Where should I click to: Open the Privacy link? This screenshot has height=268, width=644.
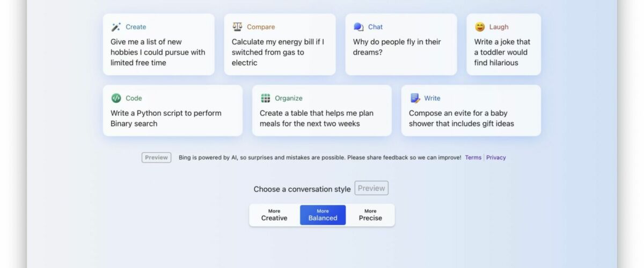(x=496, y=158)
